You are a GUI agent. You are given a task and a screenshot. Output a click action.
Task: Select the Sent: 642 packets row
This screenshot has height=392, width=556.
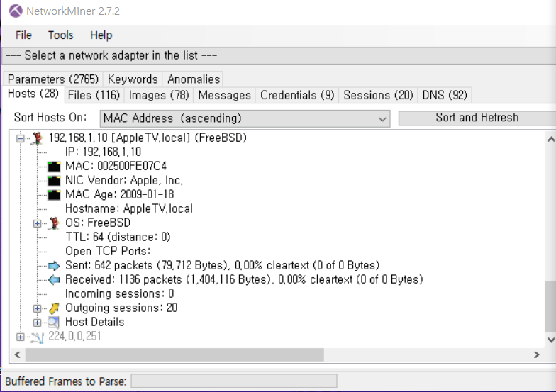223,265
